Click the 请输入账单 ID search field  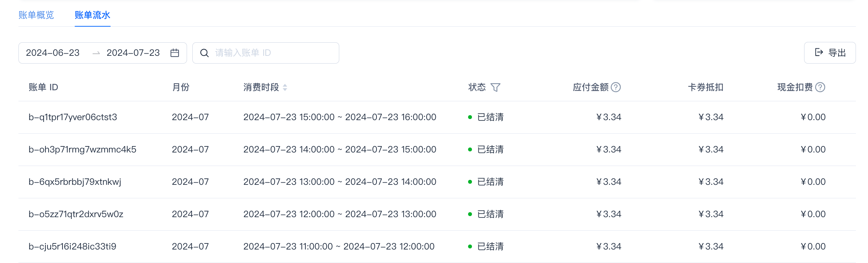[x=266, y=53]
